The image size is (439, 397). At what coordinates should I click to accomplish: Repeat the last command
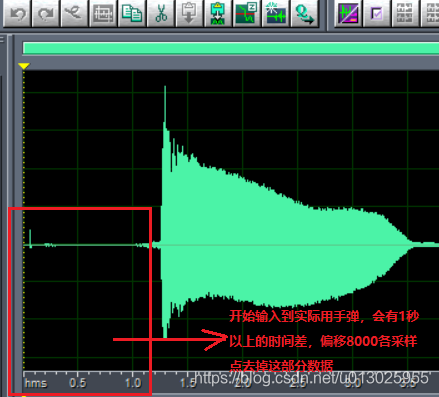click(x=74, y=13)
